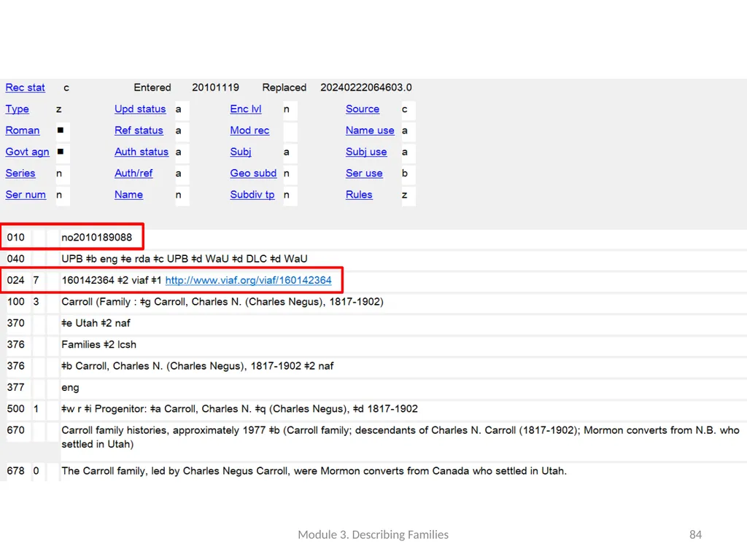Select the Subj field link
747x560 pixels.
pos(241,152)
